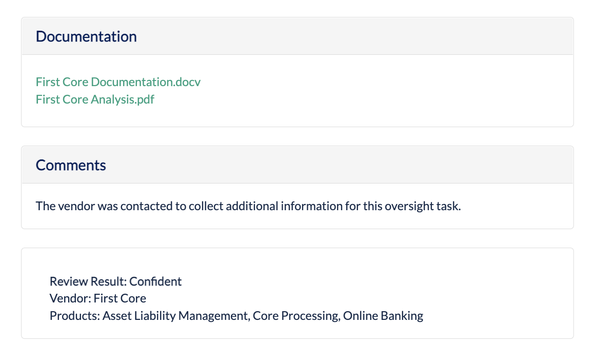Click the Comments section heading
The image size is (596, 364).
point(71,165)
